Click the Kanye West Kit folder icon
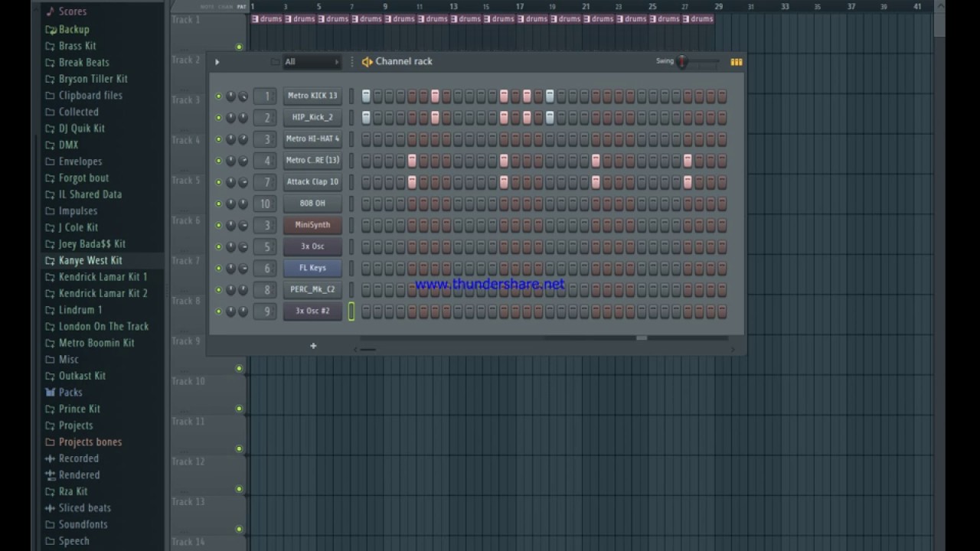The image size is (980, 551). tap(50, 261)
